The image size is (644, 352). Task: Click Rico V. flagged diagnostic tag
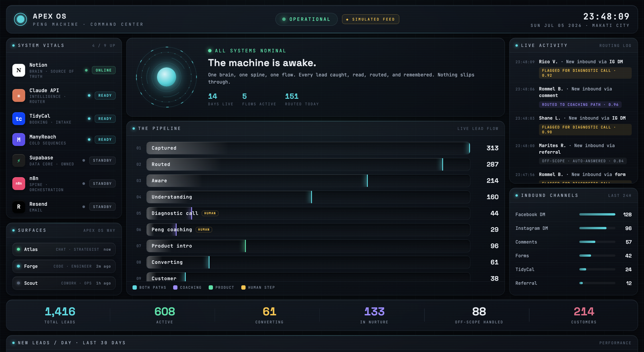tap(585, 73)
